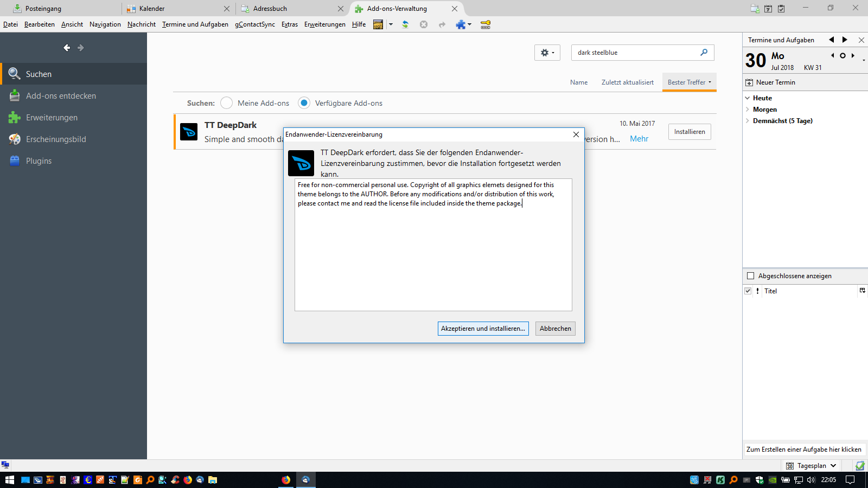The image size is (868, 488).
Task: Click Abbrechen in the license dialog
Action: pos(556,329)
